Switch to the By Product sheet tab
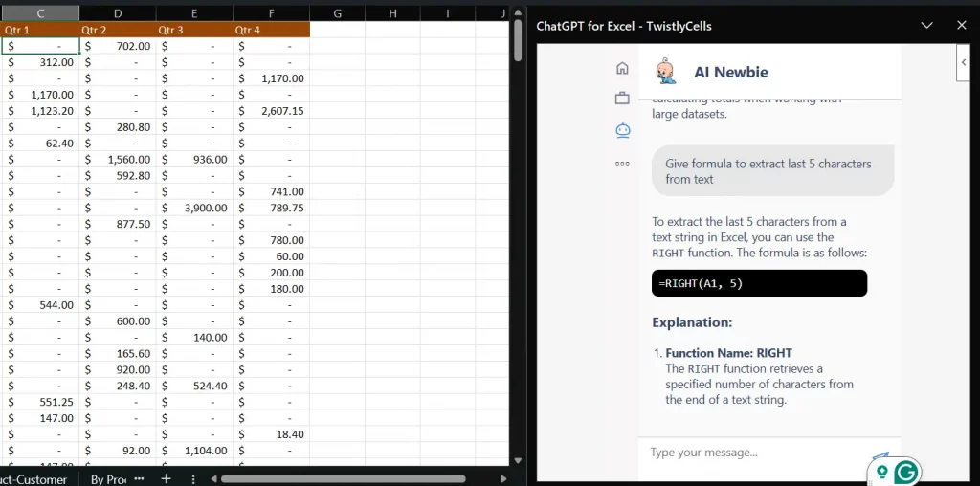This screenshot has height=486, width=980. (x=108, y=478)
